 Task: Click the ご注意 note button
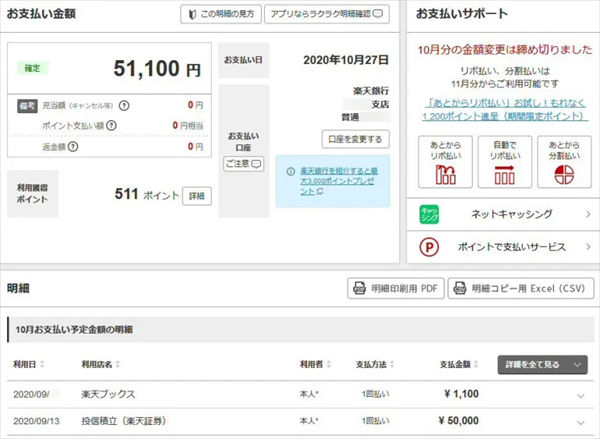click(243, 164)
